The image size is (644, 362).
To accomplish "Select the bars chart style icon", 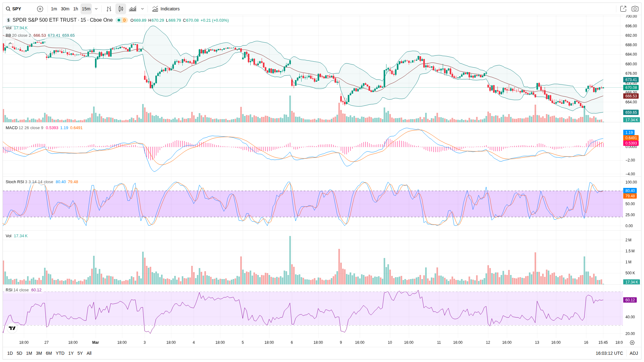I will [x=109, y=9].
